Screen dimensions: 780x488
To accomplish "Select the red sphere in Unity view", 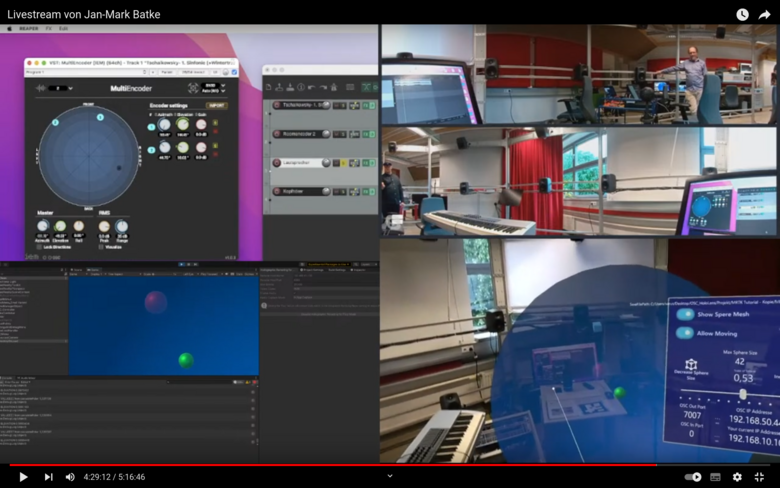I will 156,302.
